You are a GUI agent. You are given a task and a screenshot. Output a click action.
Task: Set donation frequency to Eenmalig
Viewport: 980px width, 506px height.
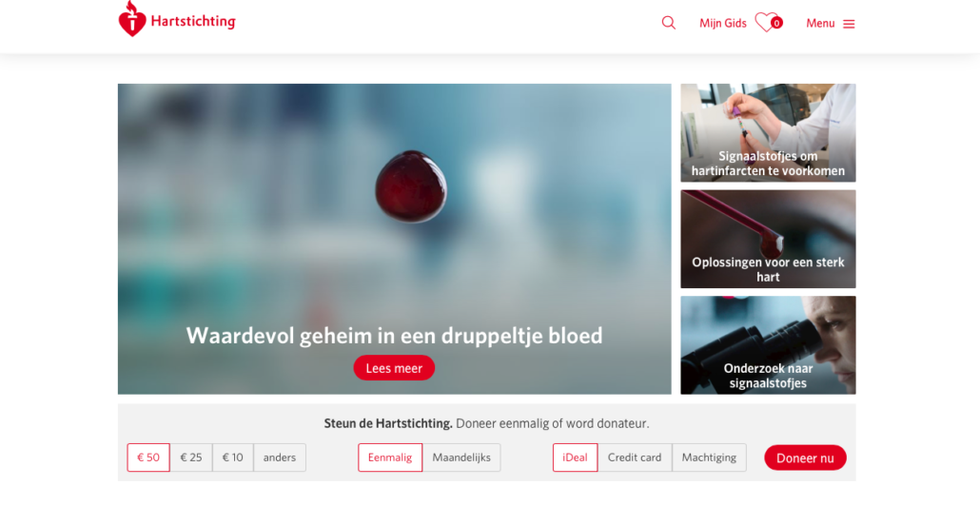click(x=390, y=457)
